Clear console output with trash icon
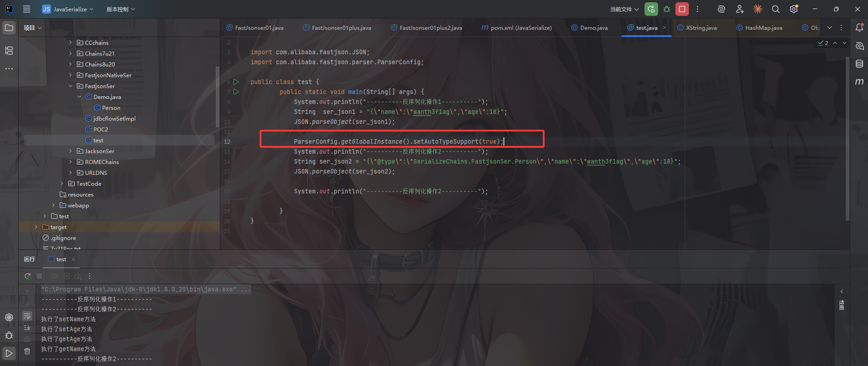Viewport: 868px width, 366px height. pos(27,351)
